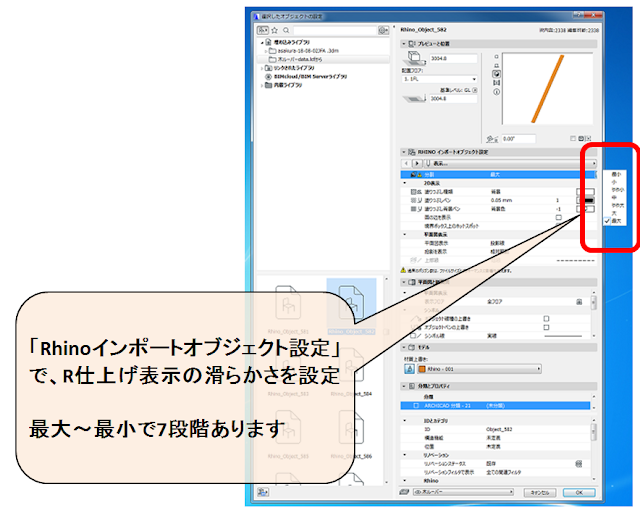Choose やや大 in the popup list
640x508 pixels.
tap(618, 205)
